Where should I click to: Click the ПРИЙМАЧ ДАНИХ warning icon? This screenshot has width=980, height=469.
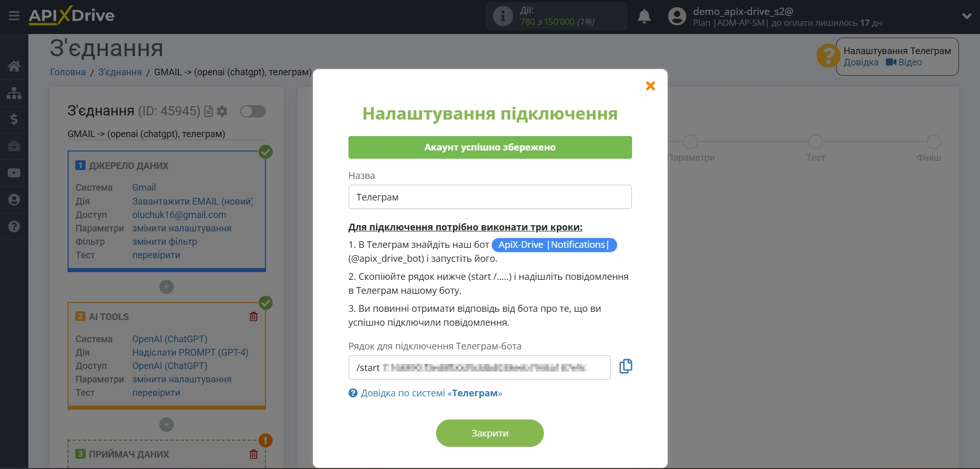[265, 441]
